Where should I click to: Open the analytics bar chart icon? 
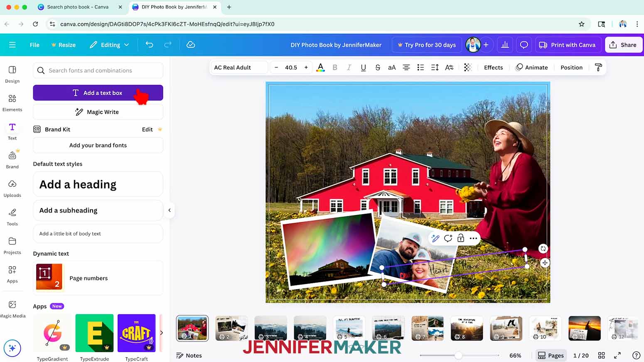(505, 45)
